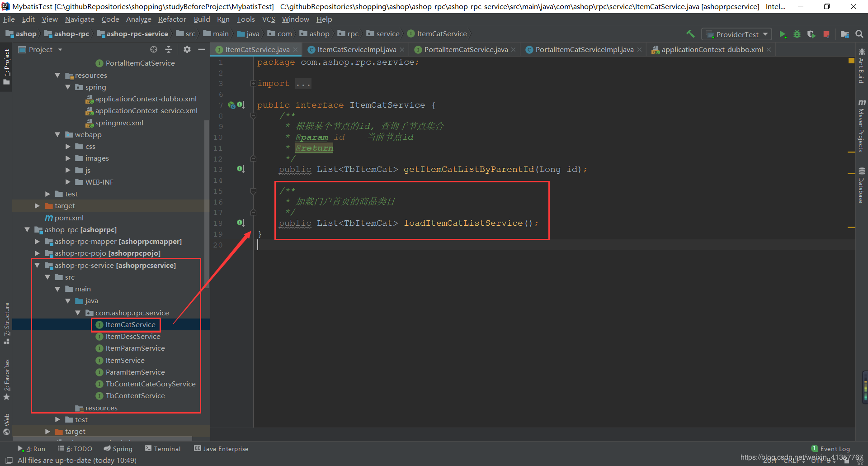Toggle the 1: Project side tab
Viewport: 868px width, 466px height.
(x=6, y=67)
